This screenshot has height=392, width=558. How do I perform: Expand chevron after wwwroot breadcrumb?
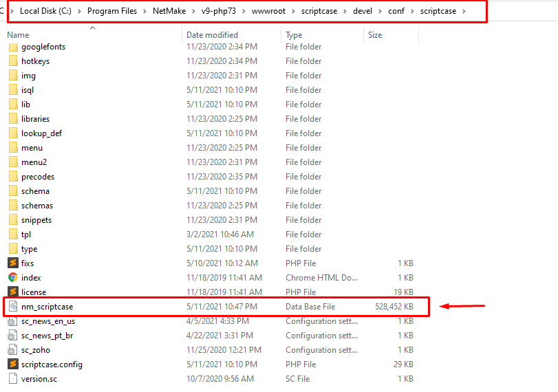point(293,12)
